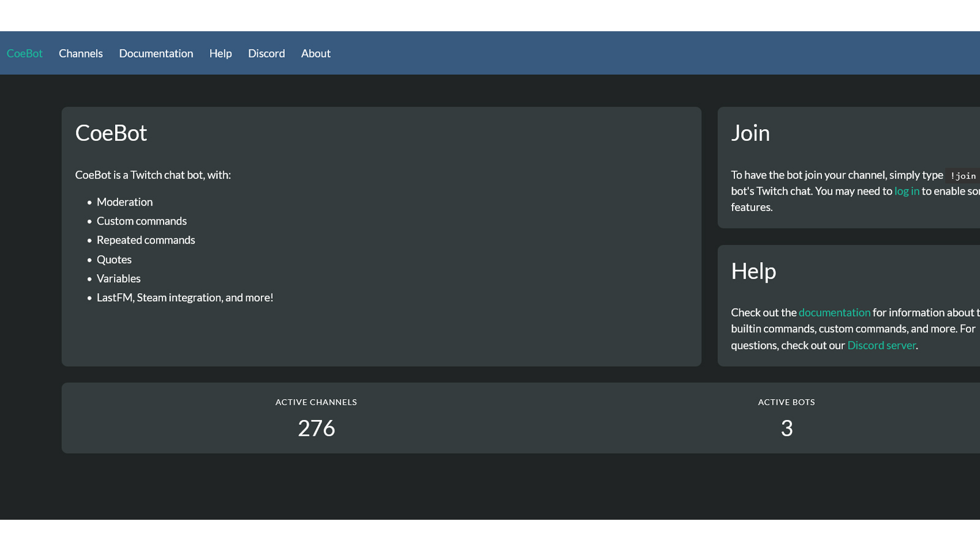Follow the 'log in' link
Screen dimensions: 980x551
[x=907, y=191]
